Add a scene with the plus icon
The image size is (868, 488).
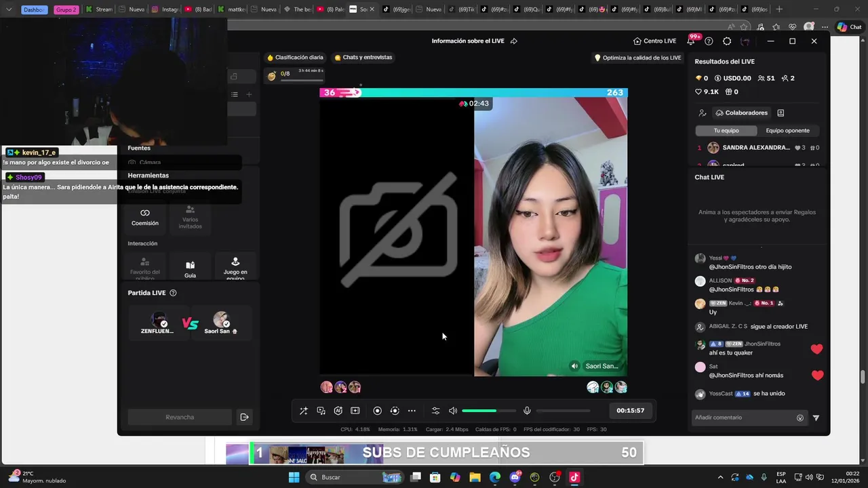click(x=249, y=95)
